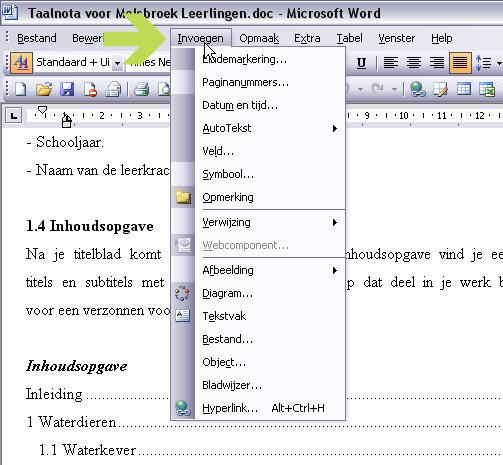
Task: Click the Open folder icon
Action: tap(44, 89)
